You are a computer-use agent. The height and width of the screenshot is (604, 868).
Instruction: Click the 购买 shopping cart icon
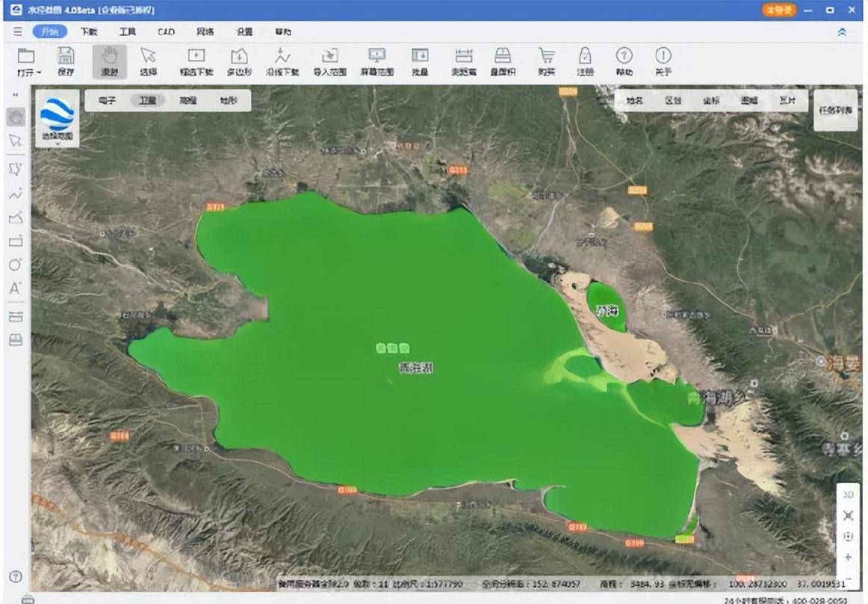(547, 61)
